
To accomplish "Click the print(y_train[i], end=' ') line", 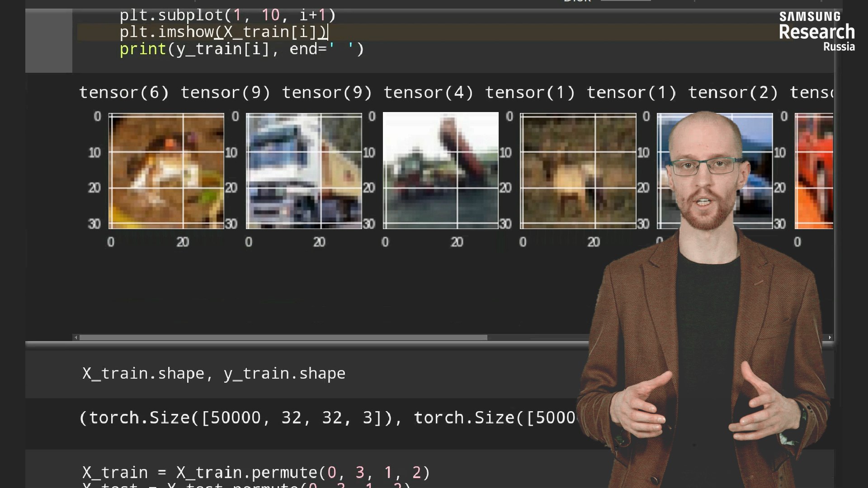I will click(x=241, y=49).
